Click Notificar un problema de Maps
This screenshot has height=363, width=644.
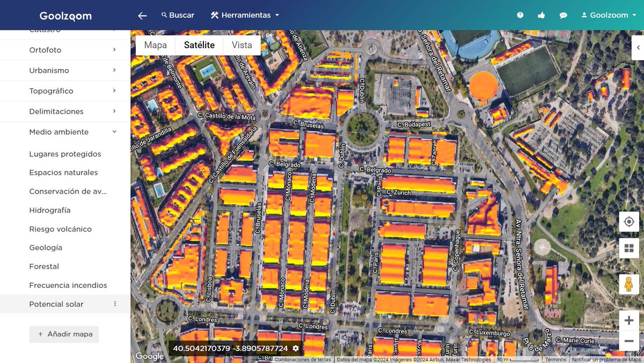tap(607, 360)
